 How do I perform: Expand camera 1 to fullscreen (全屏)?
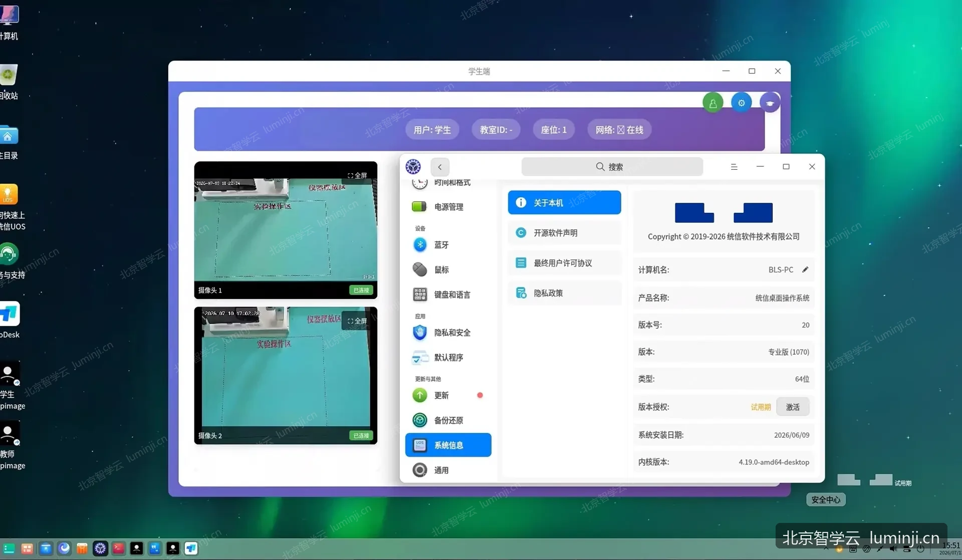357,175
